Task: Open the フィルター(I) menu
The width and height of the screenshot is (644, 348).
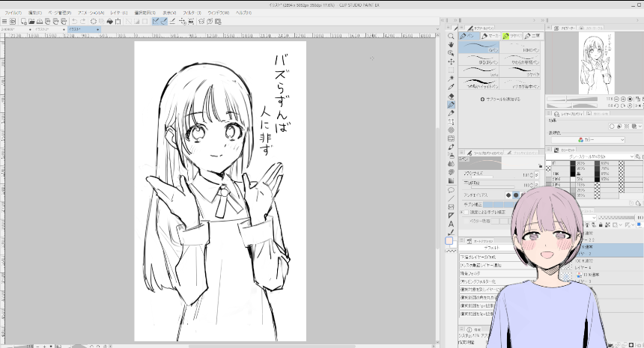Action: point(192,13)
